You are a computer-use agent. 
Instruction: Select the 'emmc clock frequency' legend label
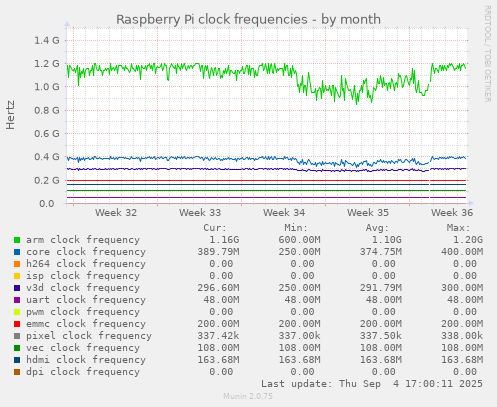pos(86,324)
